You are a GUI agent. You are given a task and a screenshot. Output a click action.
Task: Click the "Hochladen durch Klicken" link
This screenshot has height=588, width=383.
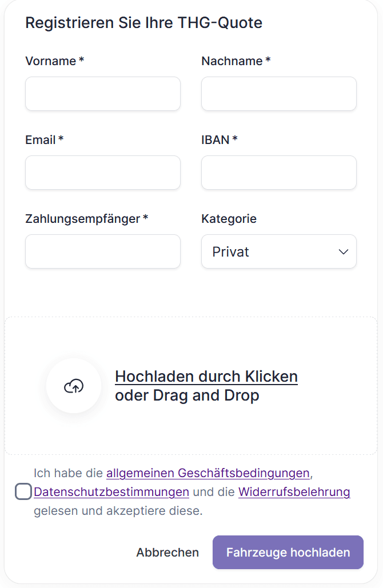pos(206,377)
